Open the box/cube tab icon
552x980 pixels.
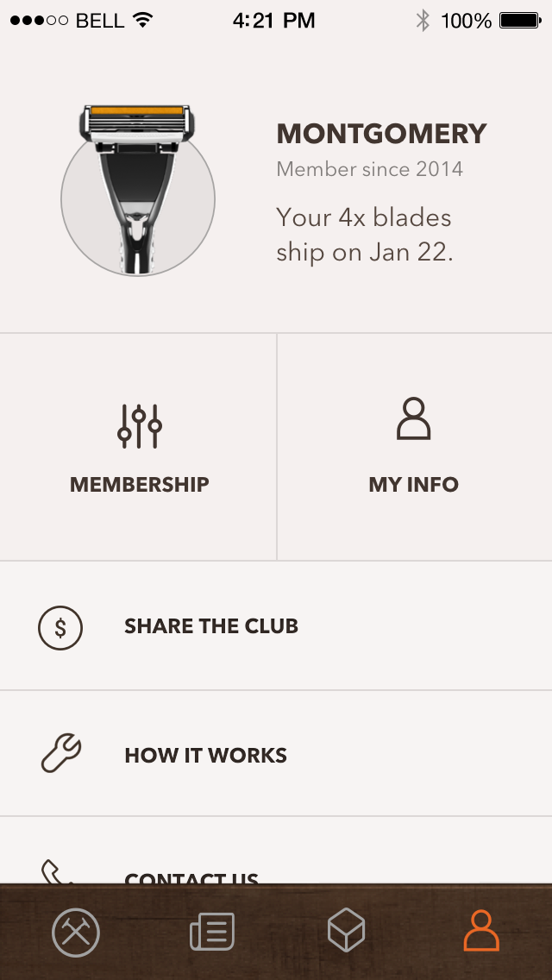(347, 930)
